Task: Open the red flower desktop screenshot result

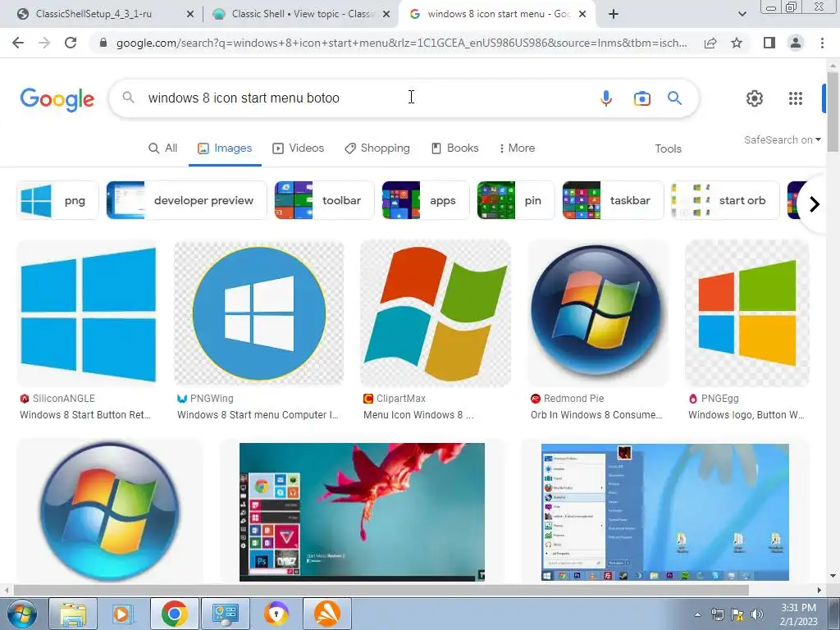Action: (x=362, y=512)
